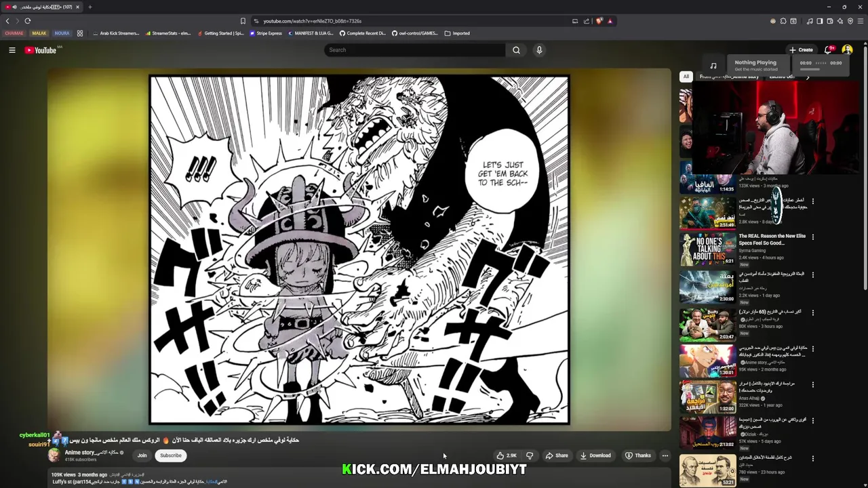Open The REAL Reason the New Elite thumbnail
This screenshot has width=868, height=488.
[707, 249]
